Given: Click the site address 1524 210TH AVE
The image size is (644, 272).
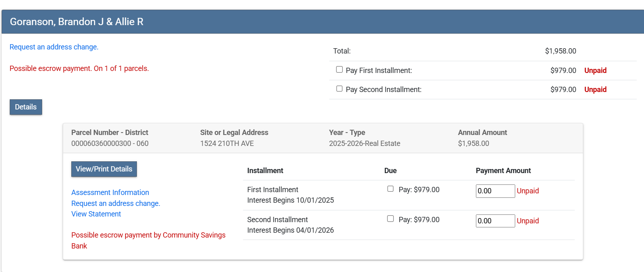Looking at the screenshot, I should 227,143.
